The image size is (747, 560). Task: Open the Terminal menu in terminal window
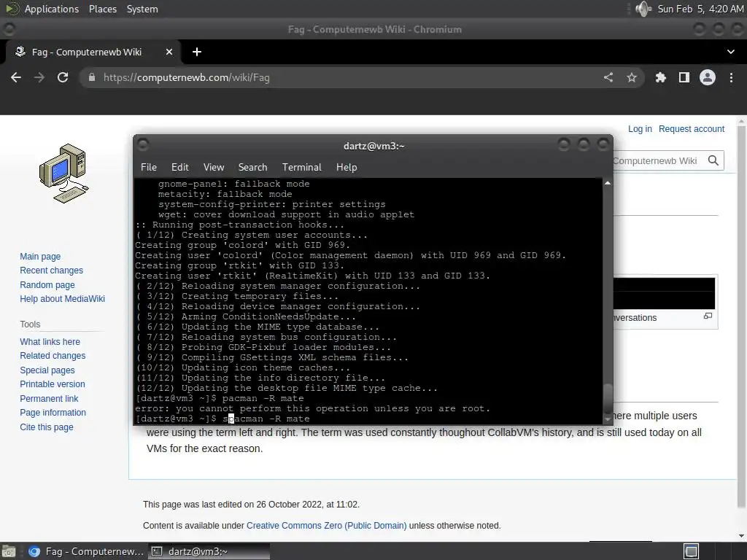pos(301,167)
